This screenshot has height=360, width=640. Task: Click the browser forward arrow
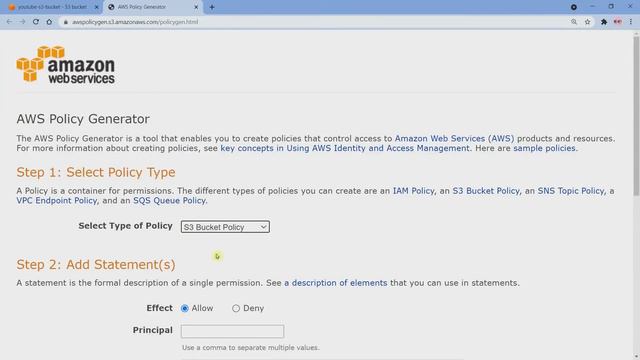tap(22, 22)
